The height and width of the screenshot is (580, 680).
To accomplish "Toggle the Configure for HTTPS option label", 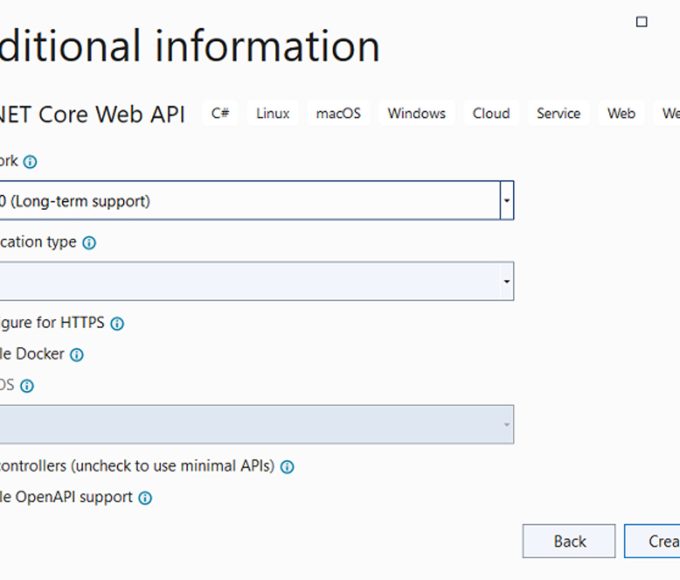I will [50, 323].
